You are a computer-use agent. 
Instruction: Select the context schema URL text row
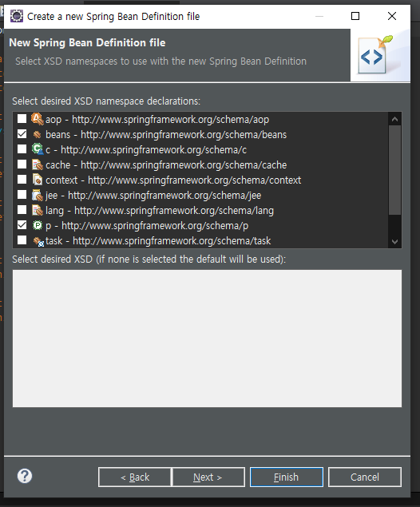[x=173, y=180]
